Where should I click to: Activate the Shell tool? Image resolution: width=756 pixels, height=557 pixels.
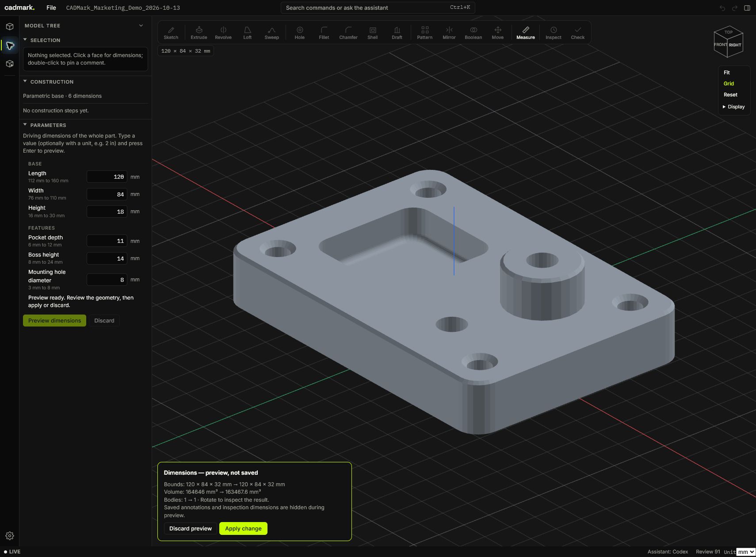point(373,33)
